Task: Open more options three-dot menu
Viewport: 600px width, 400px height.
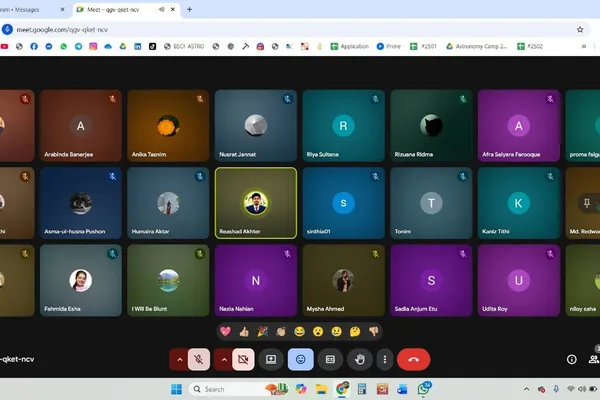Action: point(385,359)
